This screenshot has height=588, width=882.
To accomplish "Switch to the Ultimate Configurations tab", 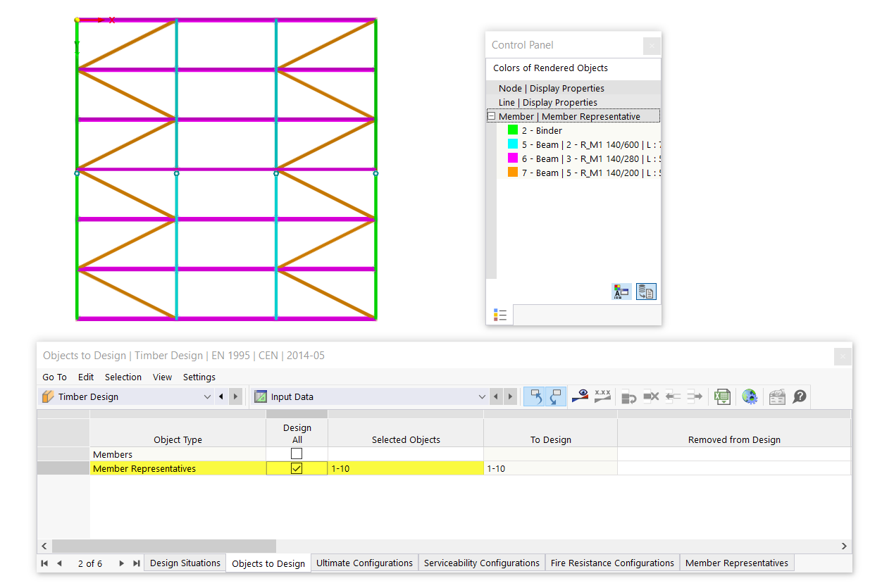I will pyautogui.click(x=364, y=563).
